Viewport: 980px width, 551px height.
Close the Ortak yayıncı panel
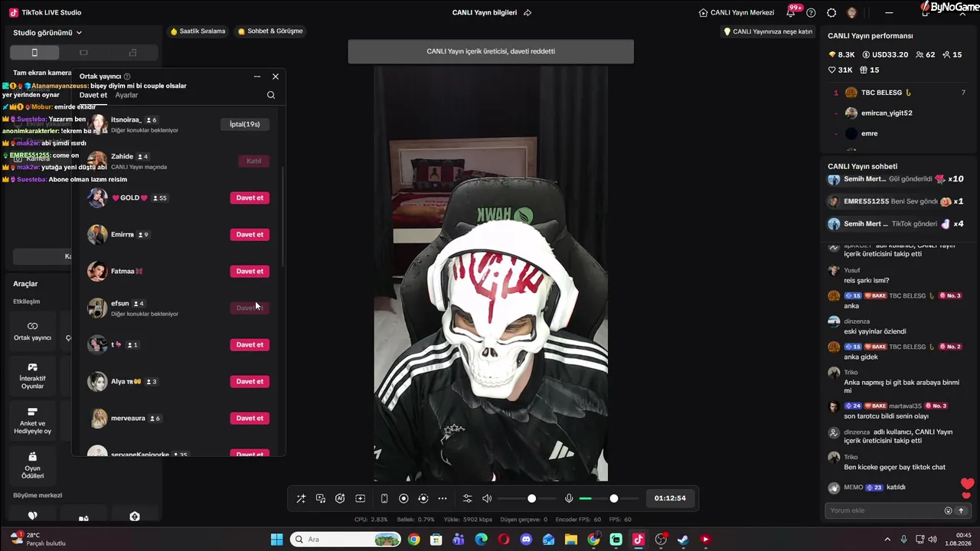point(276,77)
